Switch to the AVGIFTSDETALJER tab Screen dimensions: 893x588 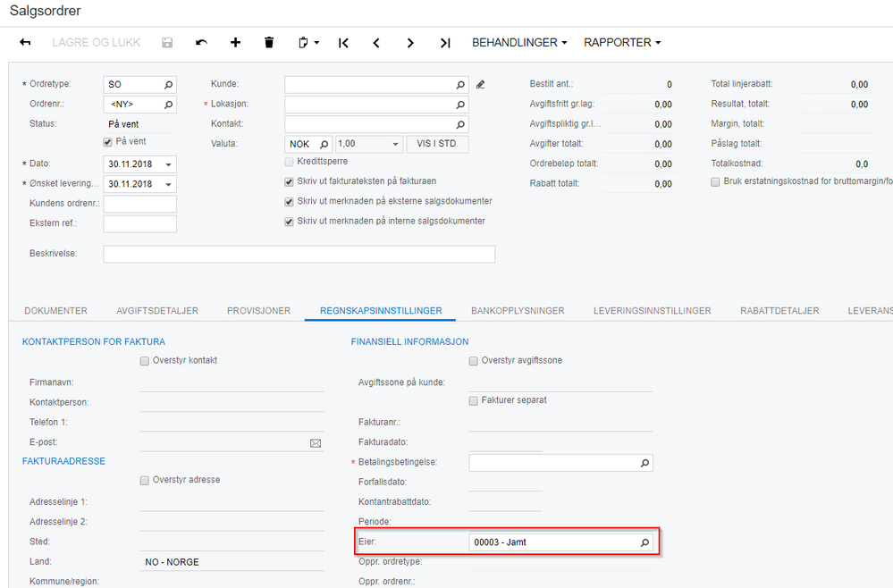(x=157, y=311)
